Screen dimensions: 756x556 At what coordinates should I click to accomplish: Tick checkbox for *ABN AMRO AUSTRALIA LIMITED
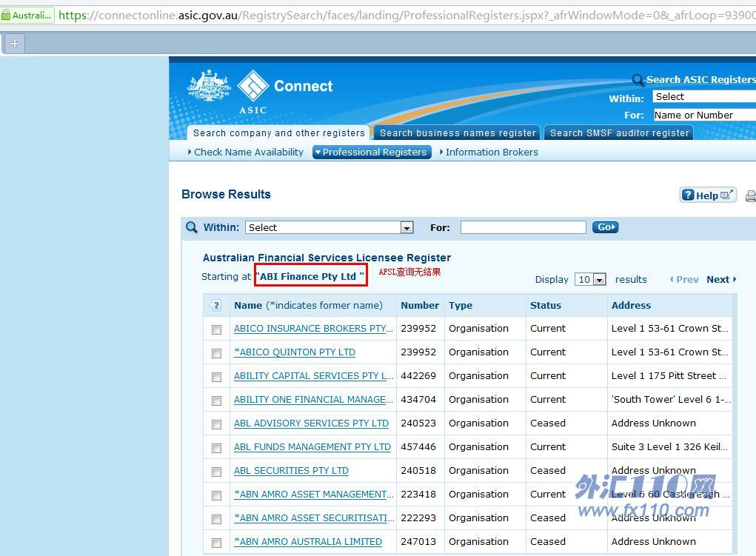point(216,542)
